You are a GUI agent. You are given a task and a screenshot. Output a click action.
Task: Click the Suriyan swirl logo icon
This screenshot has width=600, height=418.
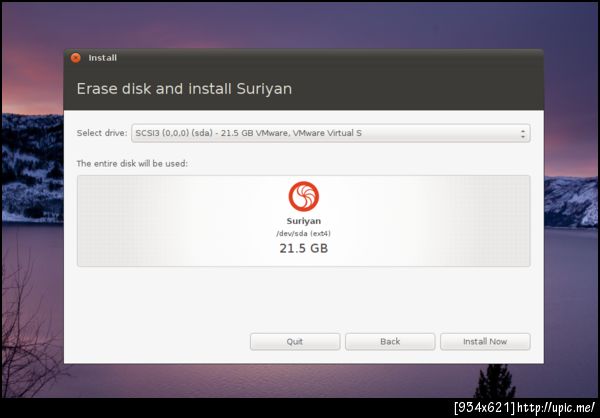[303, 196]
